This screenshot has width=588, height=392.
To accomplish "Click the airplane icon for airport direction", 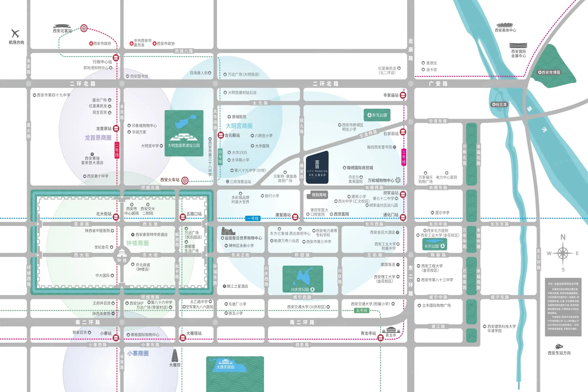I will point(15,34).
